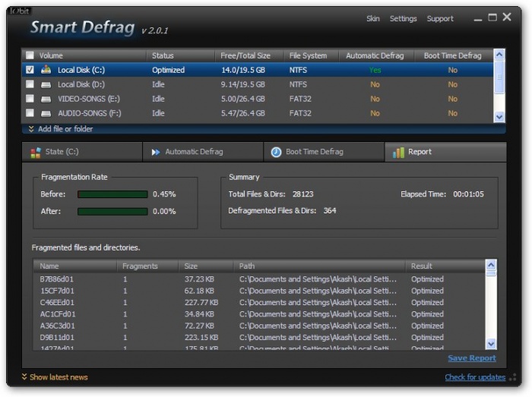Screen dimensions: 532x397
Task: Click the Boot Time Defrag column header
Action: (x=454, y=55)
